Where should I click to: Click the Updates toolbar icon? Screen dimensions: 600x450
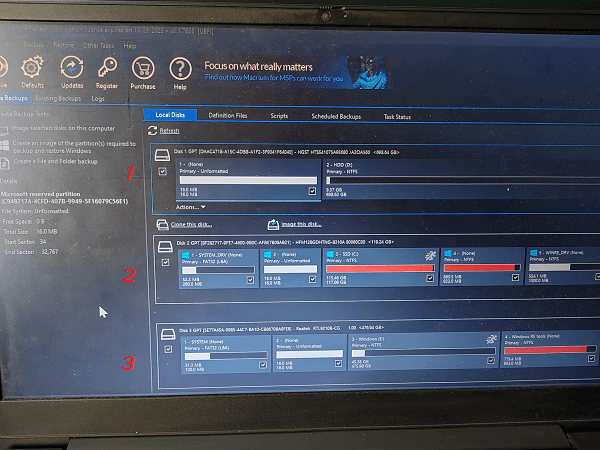pos(72,67)
